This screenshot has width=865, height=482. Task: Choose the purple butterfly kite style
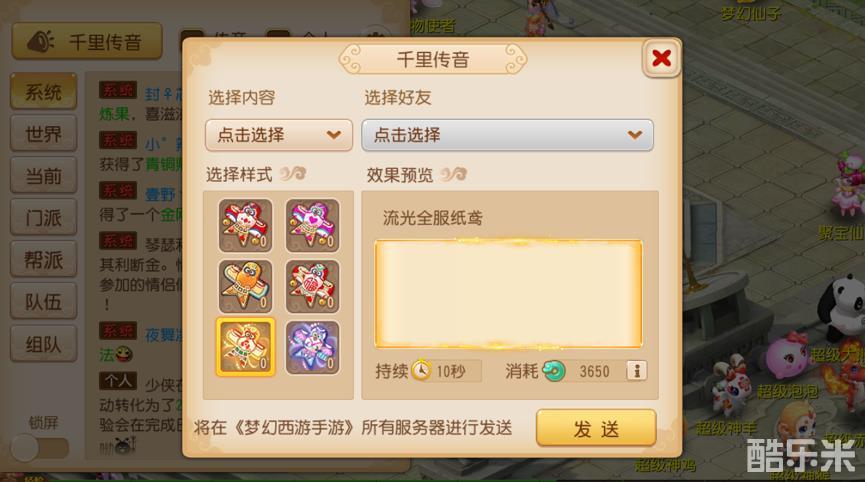pyautogui.click(x=312, y=347)
